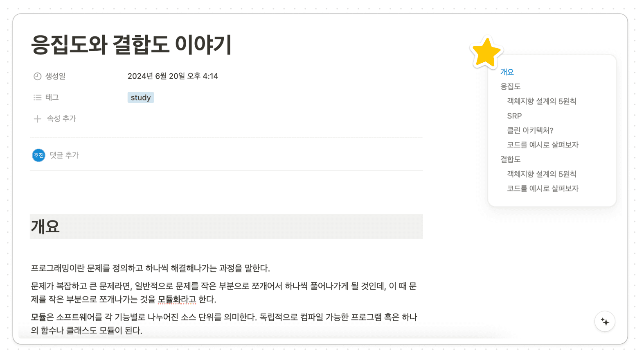The width and height of the screenshot is (644, 354).
Task: Click 댓글 추가 comment field
Action: [64, 155]
